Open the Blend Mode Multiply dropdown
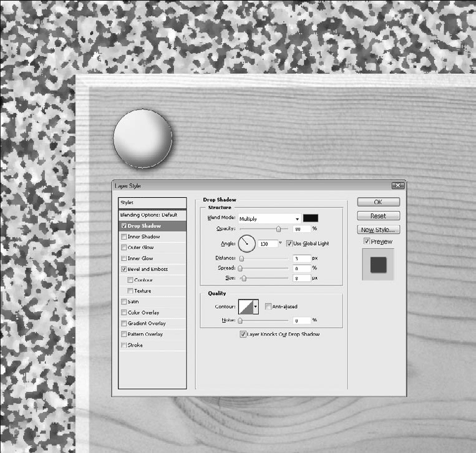476x453 pixels. 270,218
